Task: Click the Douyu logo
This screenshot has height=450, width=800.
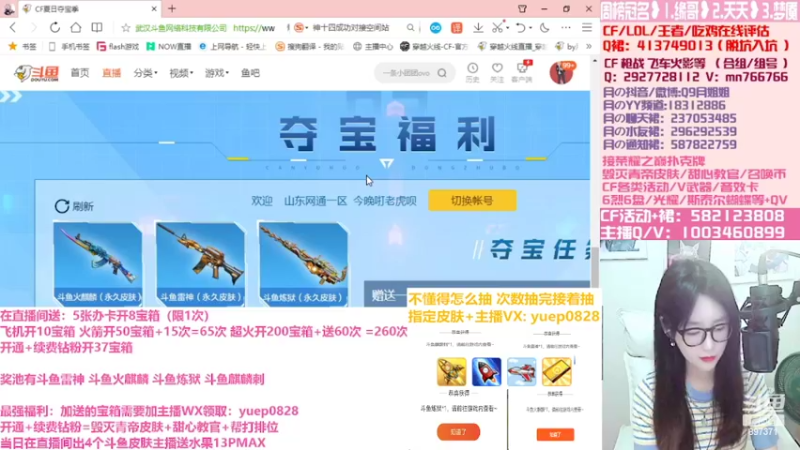Action: [36, 73]
